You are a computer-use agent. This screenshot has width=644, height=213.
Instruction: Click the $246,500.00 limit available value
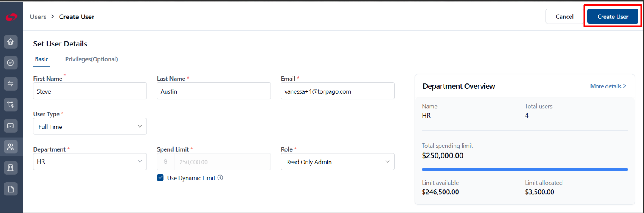pyautogui.click(x=440, y=192)
